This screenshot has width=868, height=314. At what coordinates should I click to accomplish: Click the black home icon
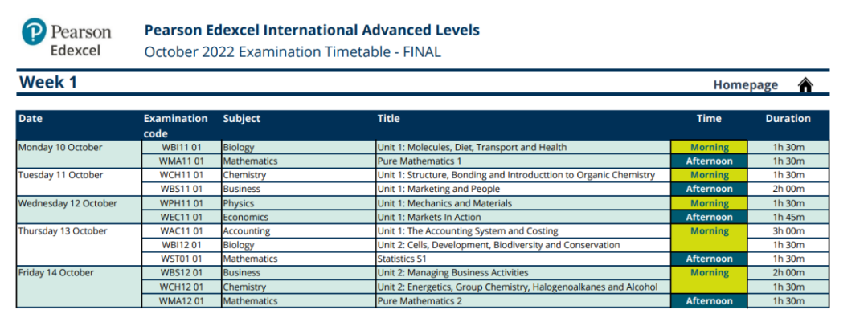click(805, 85)
